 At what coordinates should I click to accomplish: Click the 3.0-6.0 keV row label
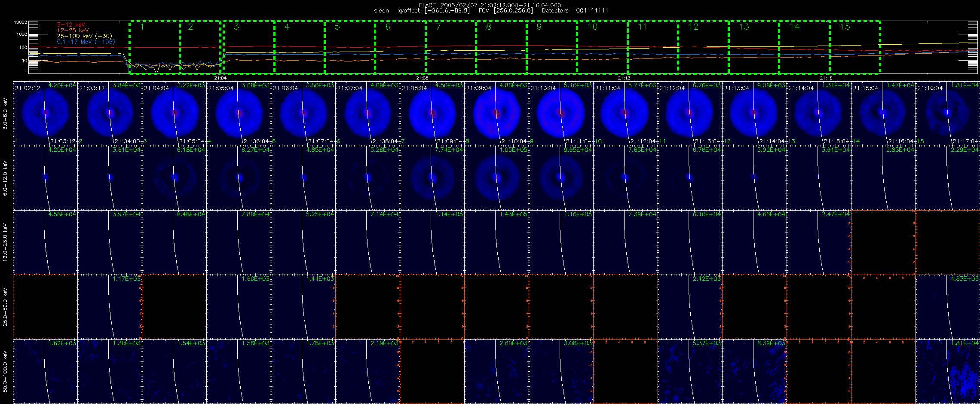pos(5,113)
